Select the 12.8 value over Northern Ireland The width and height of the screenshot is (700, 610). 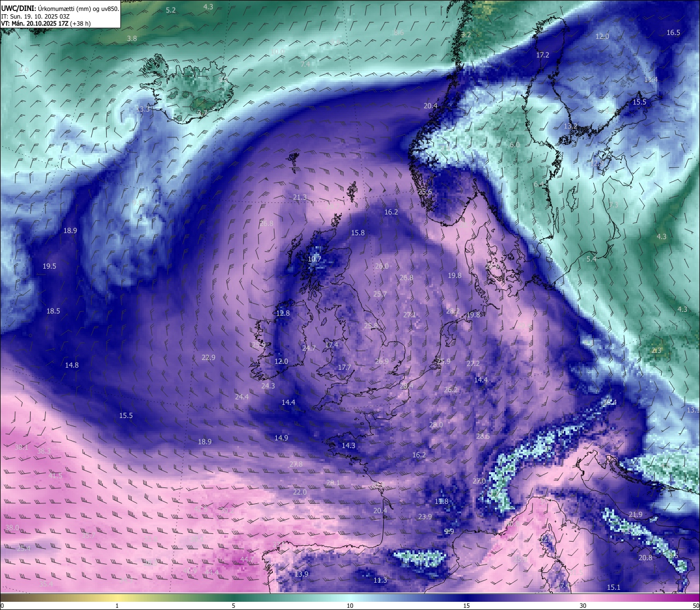coord(283,313)
